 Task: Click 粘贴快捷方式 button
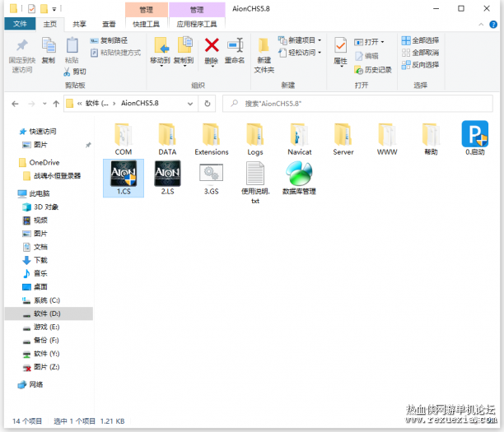coord(115,53)
